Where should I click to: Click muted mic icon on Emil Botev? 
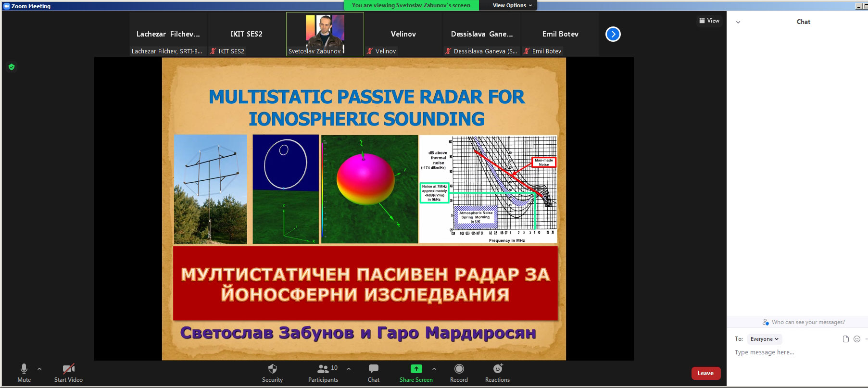coord(527,51)
